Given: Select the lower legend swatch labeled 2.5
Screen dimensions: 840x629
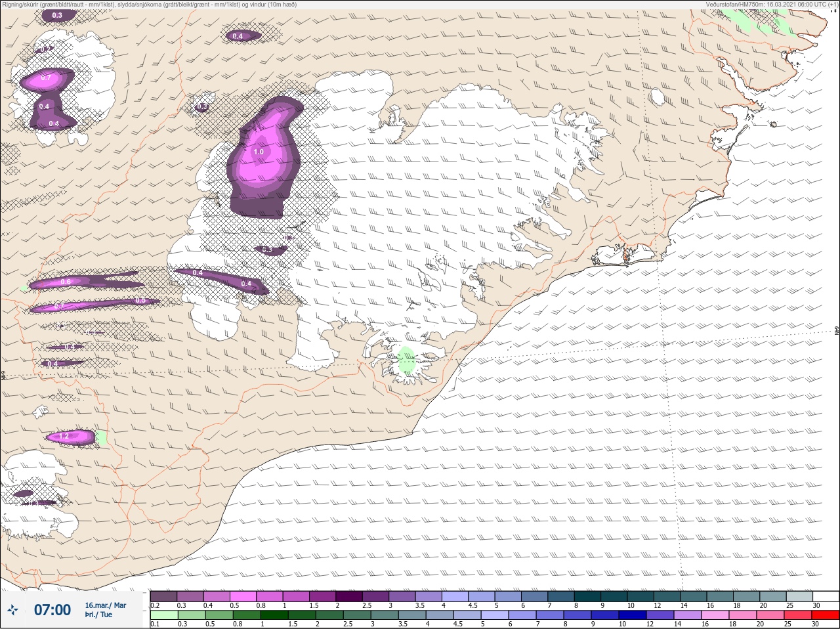Looking at the screenshot, I should pos(358,615).
